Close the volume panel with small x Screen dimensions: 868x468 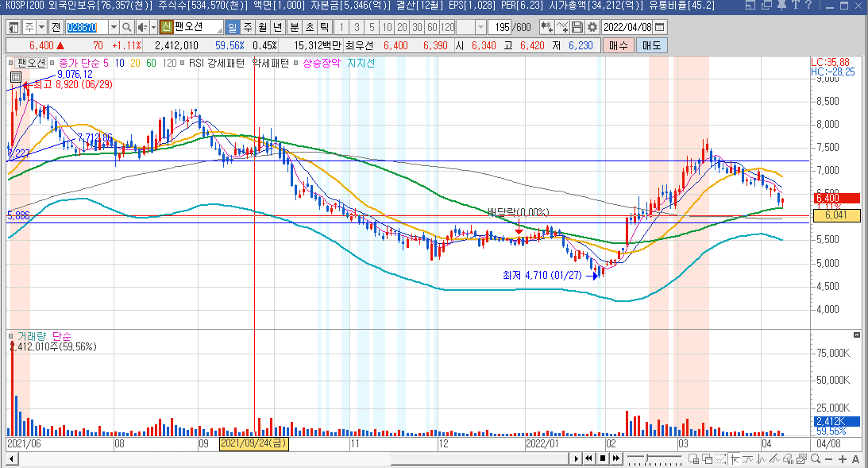[x=856, y=335]
